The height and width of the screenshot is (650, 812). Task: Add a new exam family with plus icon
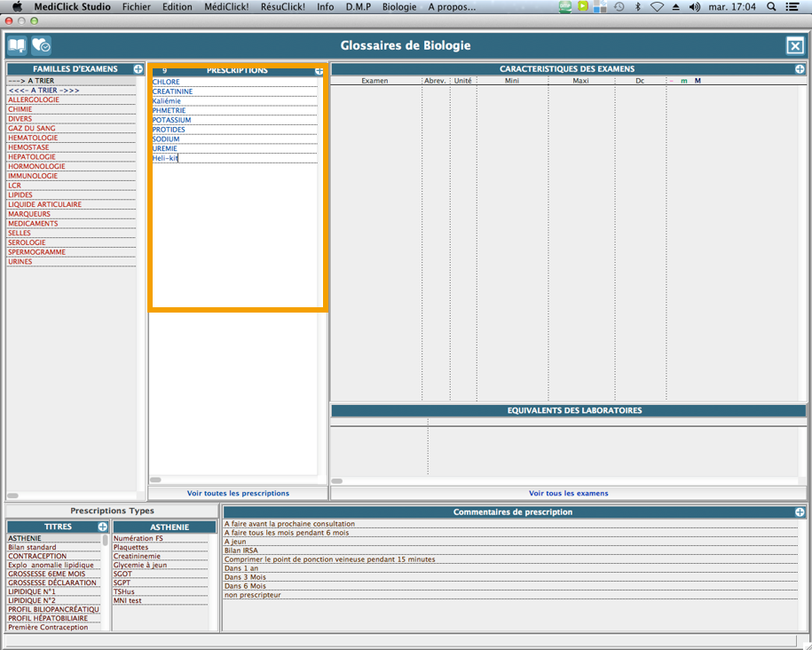[138, 69]
